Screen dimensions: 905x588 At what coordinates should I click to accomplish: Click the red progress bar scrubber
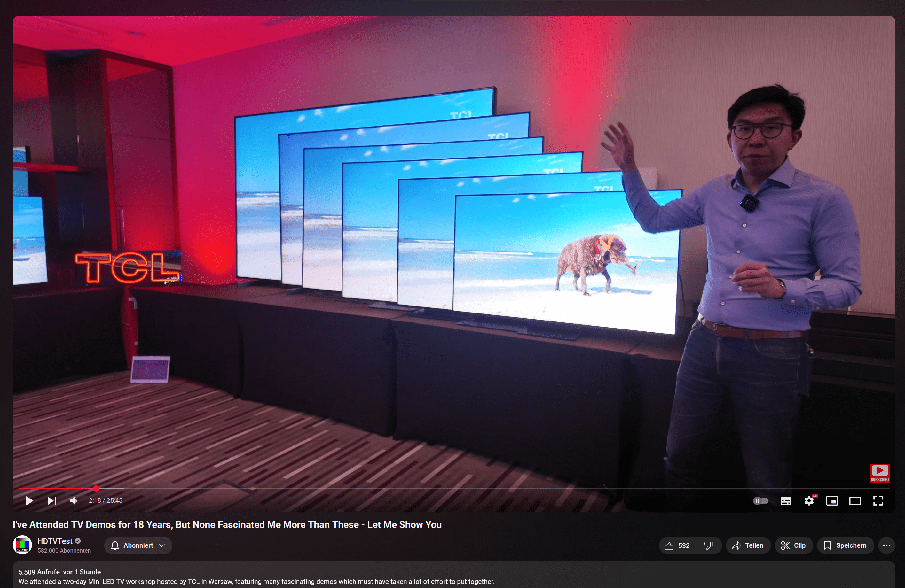click(x=96, y=488)
